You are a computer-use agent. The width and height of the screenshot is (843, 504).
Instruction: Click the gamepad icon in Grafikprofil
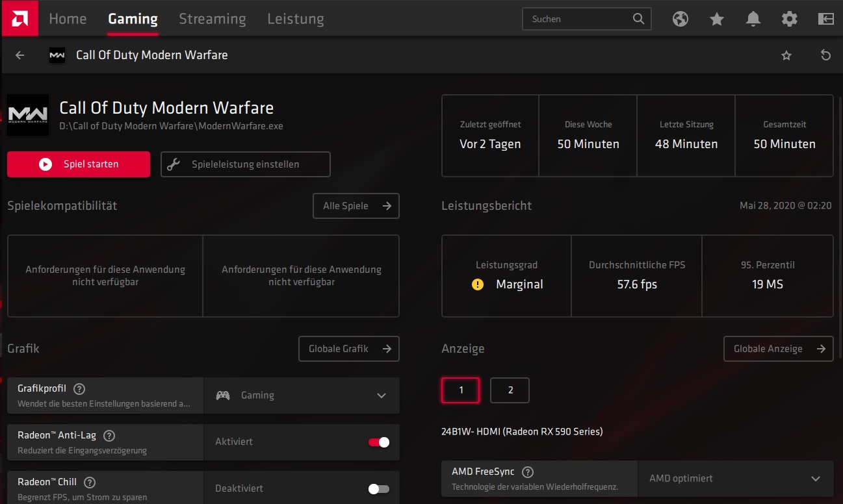click(223, 395)
